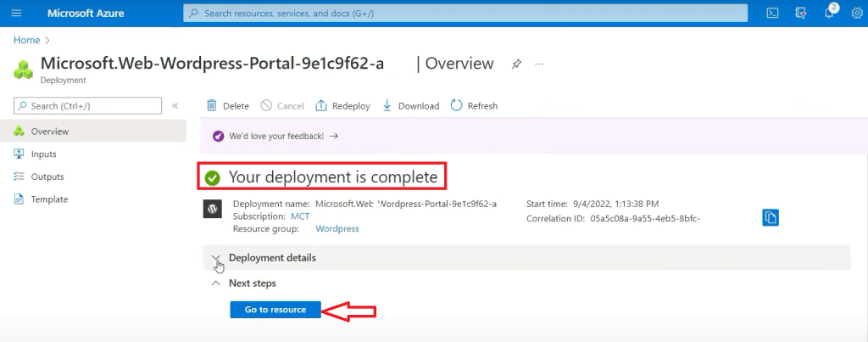Image resolution: width=868 pixels, height=342 pixels.
Task: Open Cloud Shell icon in top bar
Action: tap(773, 14)
